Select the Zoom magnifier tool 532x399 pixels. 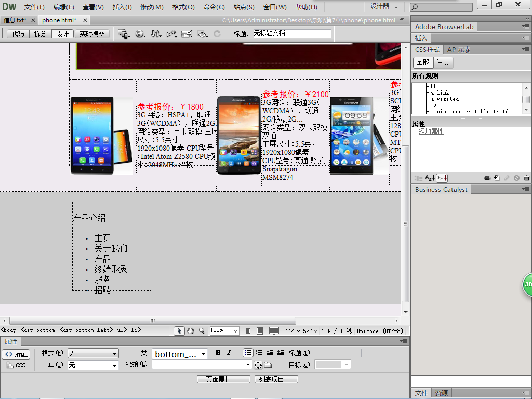(x=202, y=331)
